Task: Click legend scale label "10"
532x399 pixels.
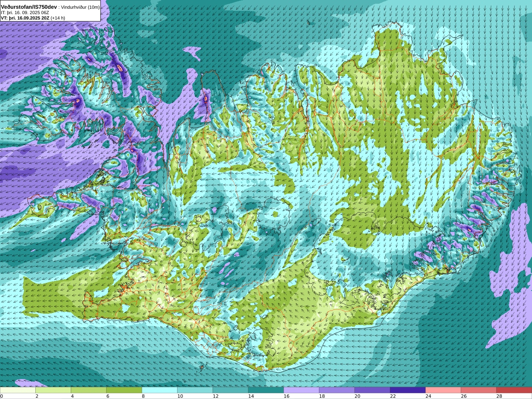Action: click(180, 396)
